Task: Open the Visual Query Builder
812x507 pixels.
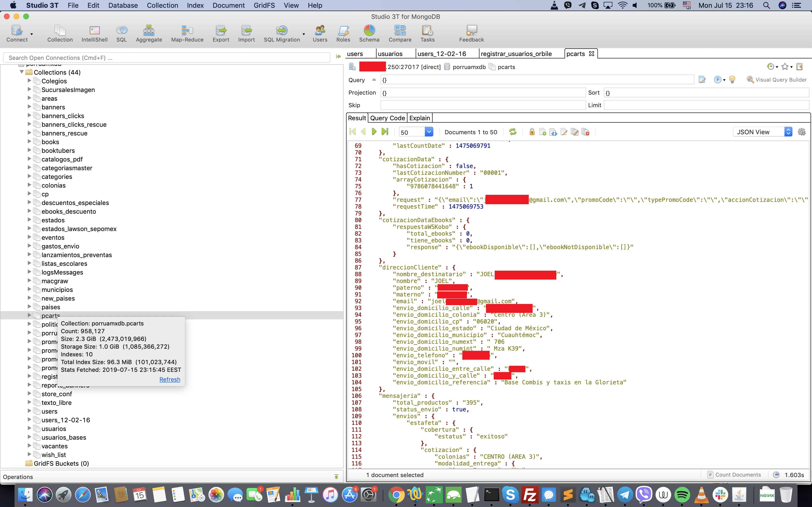Action: pyautogui.click(x=776, y=80)
